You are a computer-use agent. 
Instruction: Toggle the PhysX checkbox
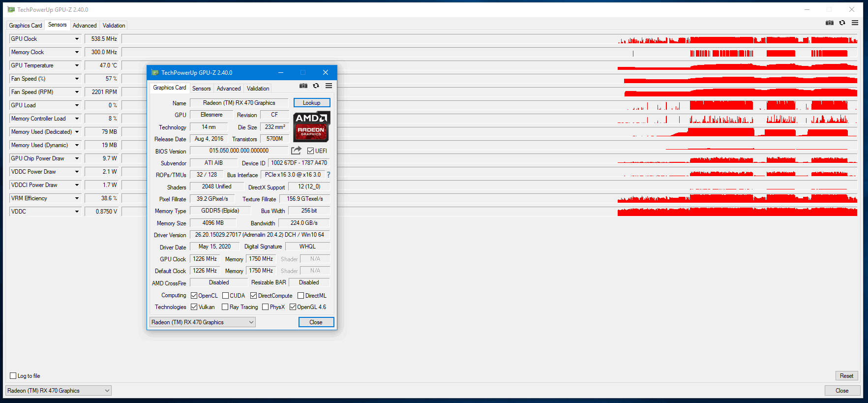point(265,307)
